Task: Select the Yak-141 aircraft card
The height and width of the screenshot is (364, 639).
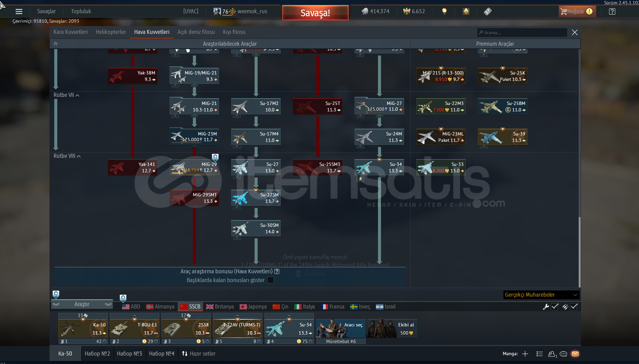Action: point(133,167)
